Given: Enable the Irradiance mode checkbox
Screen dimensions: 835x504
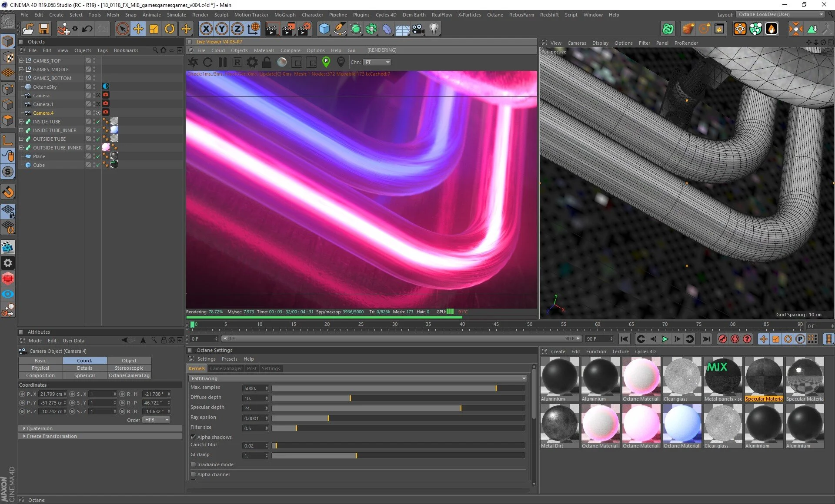Looking at the screenshot, I should [193, 464].
